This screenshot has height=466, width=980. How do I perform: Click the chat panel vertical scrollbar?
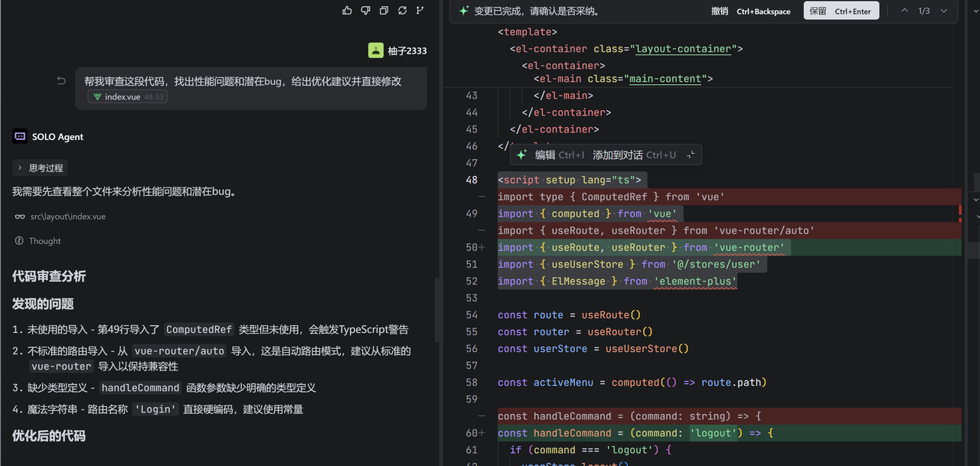[x=436, y=310]
